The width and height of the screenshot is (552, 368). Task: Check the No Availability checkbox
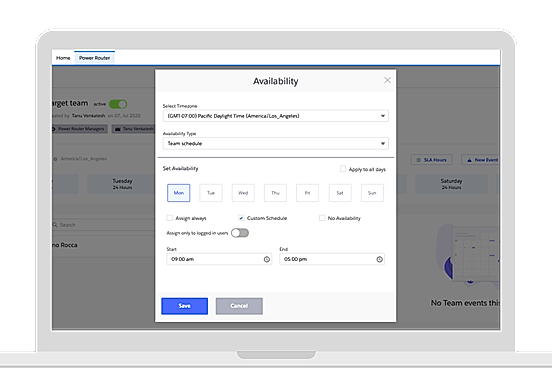[x=322, y=218]
